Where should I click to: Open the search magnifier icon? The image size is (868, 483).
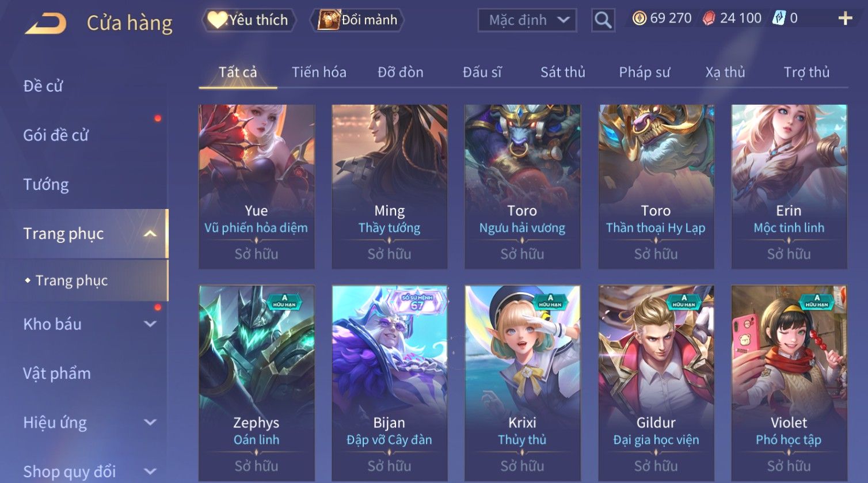tap(603, 20)
